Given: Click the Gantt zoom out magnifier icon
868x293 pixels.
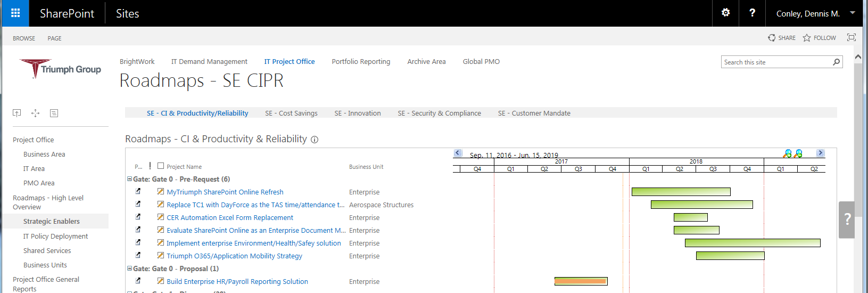Looking at the screenshot, I should [798, 153].
